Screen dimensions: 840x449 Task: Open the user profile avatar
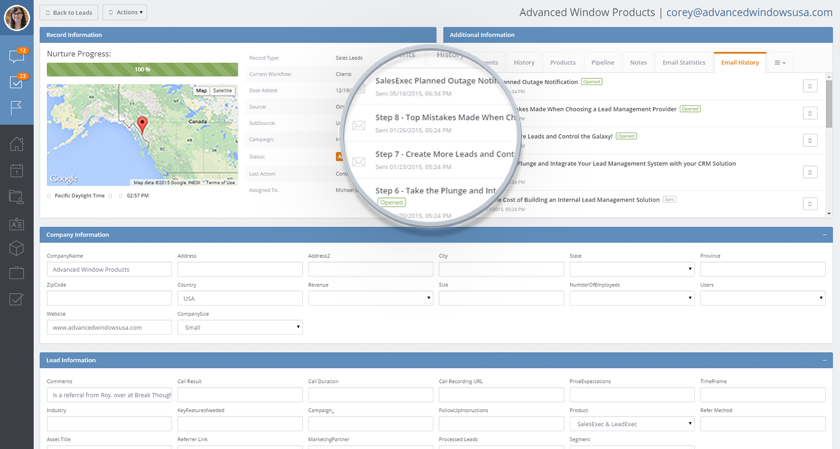17,17
